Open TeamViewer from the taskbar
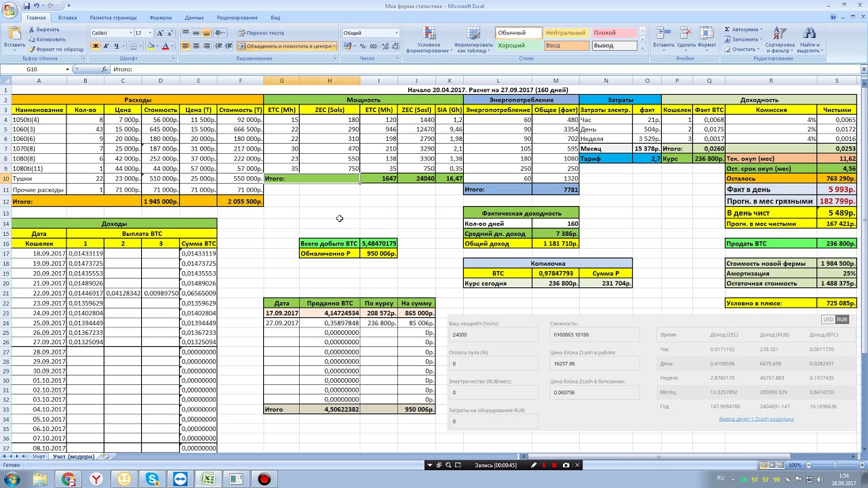This screenshot has width=868, height=488. click(181, 479)
